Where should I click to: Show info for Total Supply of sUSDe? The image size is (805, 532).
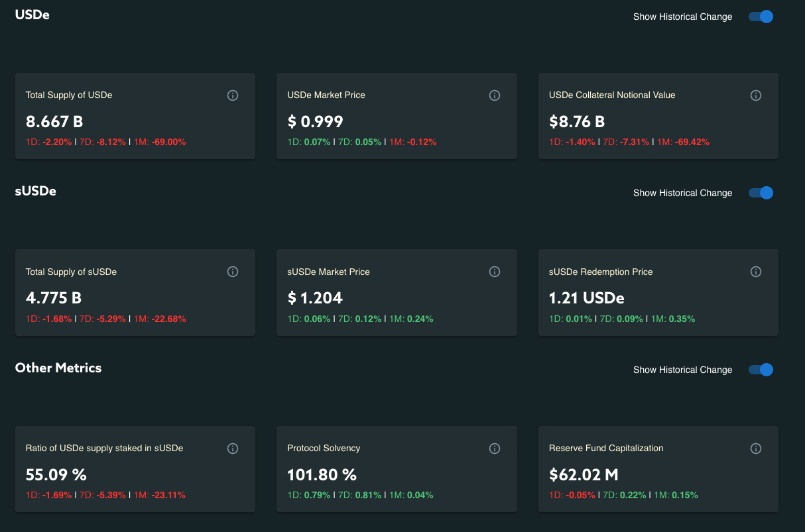point(233,272)
